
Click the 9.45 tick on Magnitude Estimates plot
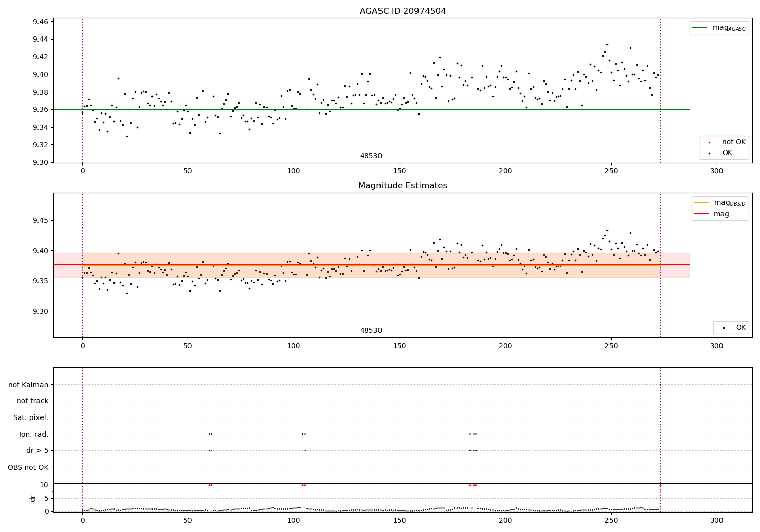tap(41, 220)
